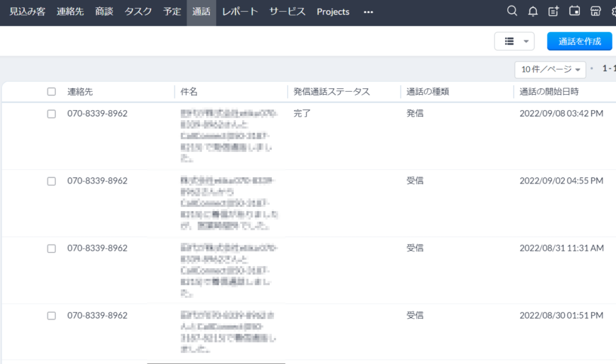
Task: Open the calendar icon in top bar
Action: click(575, 11)
